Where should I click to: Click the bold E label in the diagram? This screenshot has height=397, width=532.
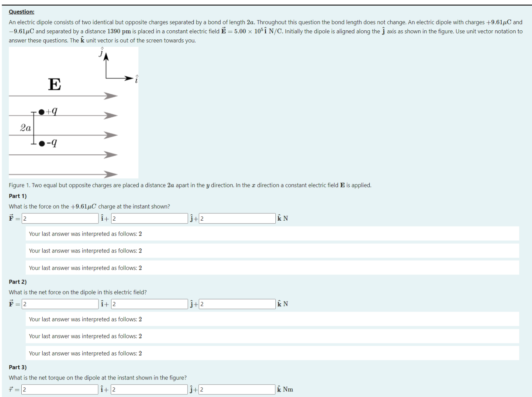pos(55,84)
